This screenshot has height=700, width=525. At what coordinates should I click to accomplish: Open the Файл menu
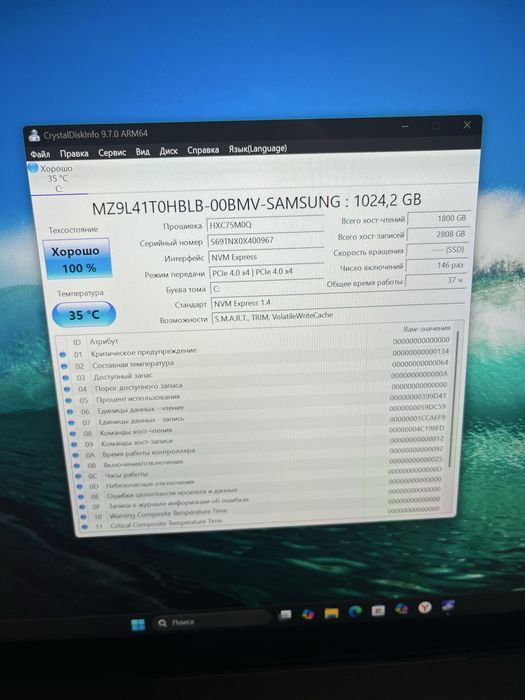40,154
